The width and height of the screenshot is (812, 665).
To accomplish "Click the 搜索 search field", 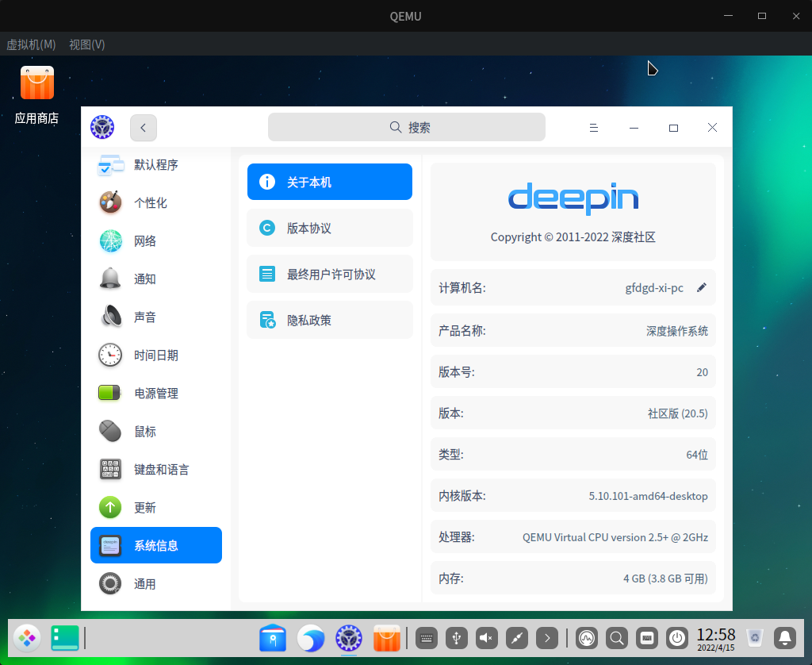I will coord(407,127).
